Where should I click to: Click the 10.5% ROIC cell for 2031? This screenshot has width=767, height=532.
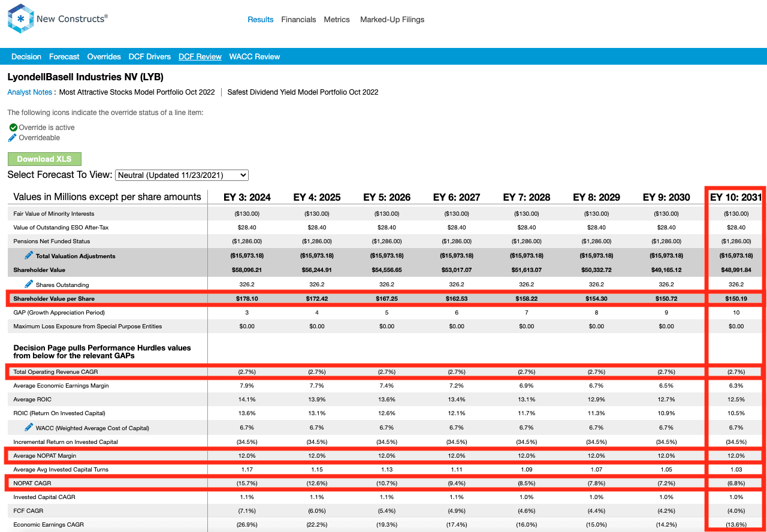[x=736, y=413]
